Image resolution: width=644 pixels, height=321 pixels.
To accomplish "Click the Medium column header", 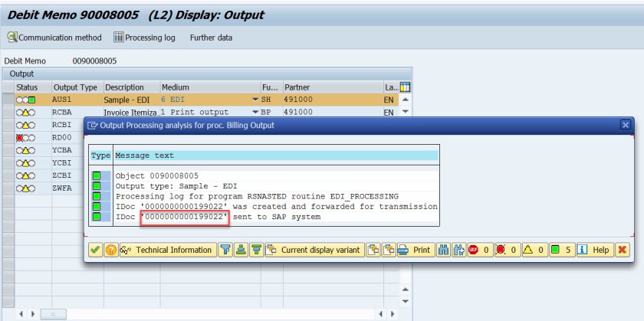I will pyautogui.click(x=210, y=87).
